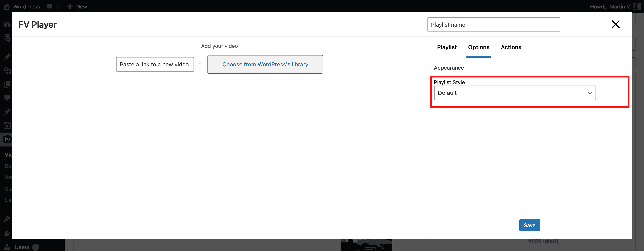Click pushpin icon just below Comments icon

(7, 111)
